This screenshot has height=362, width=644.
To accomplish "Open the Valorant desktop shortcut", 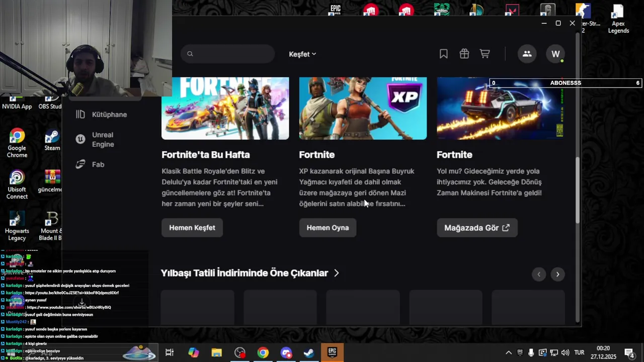I will [x=512, y=10].
